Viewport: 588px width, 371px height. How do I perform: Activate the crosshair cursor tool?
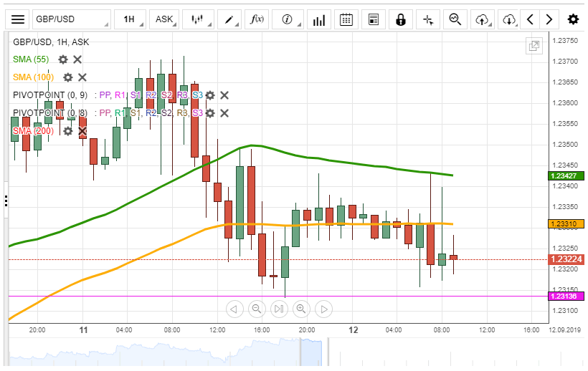click(428, 19)
